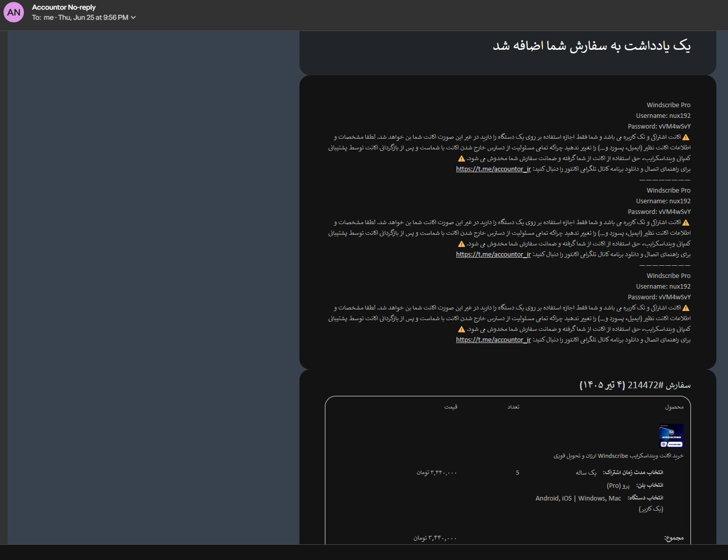Viewport: 728px width, 560px height.
Task: Expand recipient details chevron beside the date
Action: coord(133,18)
